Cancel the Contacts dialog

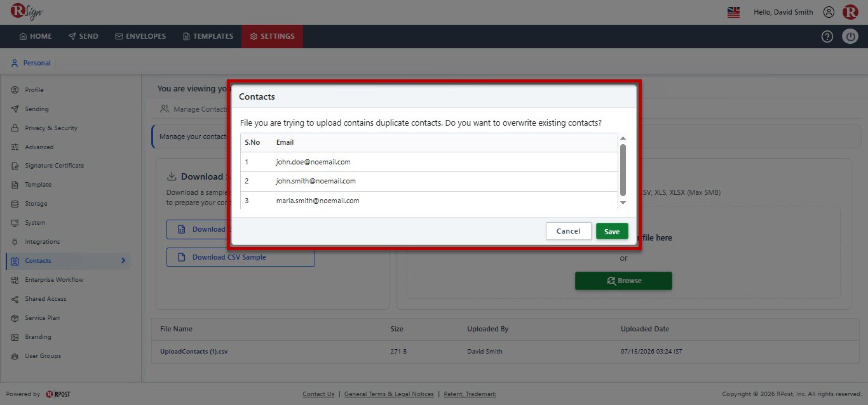tap(568, 231)
